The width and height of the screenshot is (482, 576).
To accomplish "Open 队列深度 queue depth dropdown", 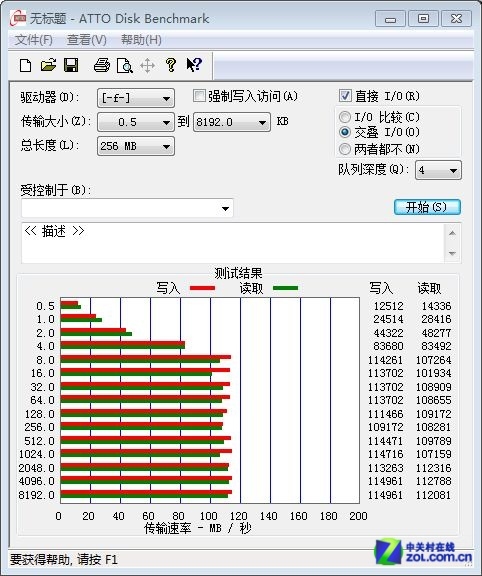I will click(438, 170).
